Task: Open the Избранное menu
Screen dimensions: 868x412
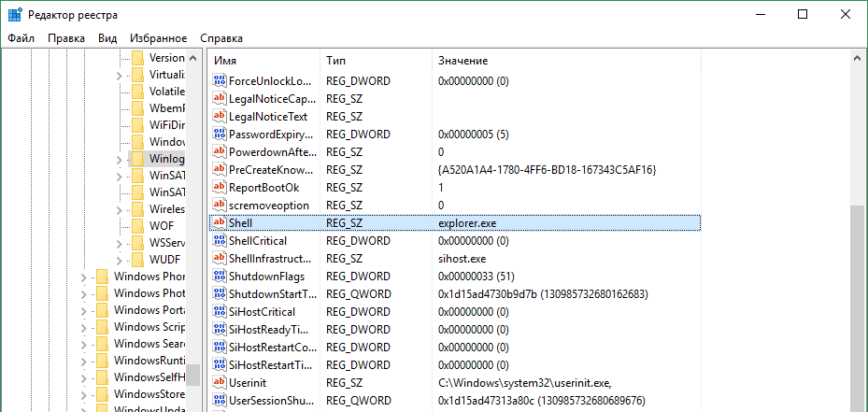Action: coord(159,38)
